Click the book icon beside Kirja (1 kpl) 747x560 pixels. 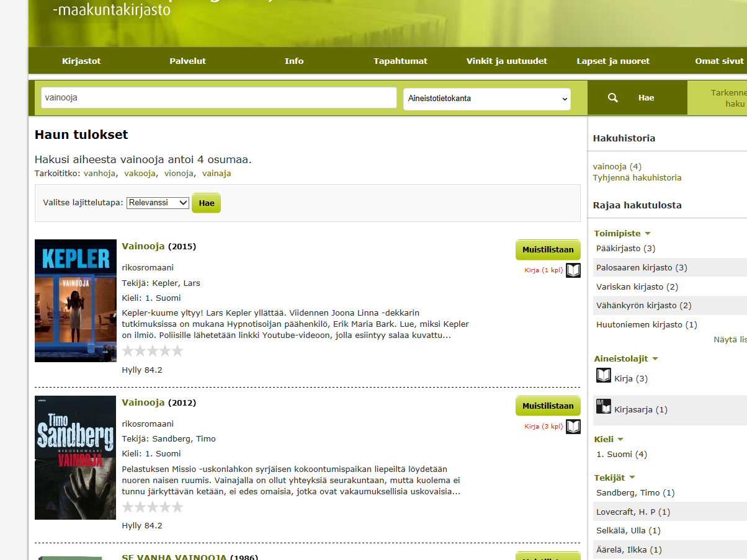tap(573, 270)
